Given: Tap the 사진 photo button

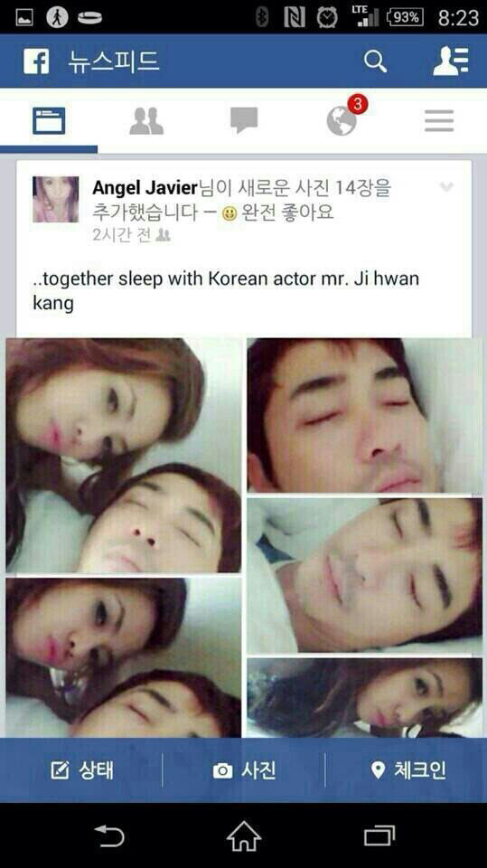Looking at the screenshot, I should click(244, 770).
